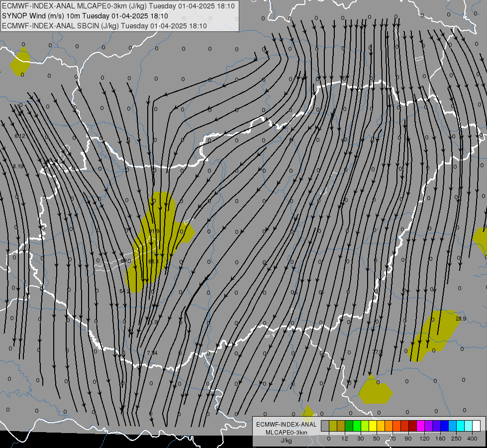
Task: Click the bright green legend swatch
Action: coord(357,426)
